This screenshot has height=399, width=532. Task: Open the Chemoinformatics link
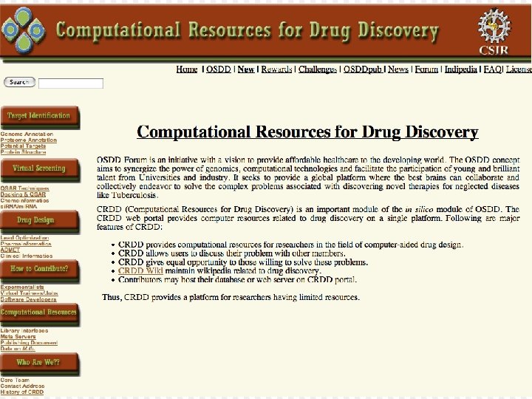point(24,200)
